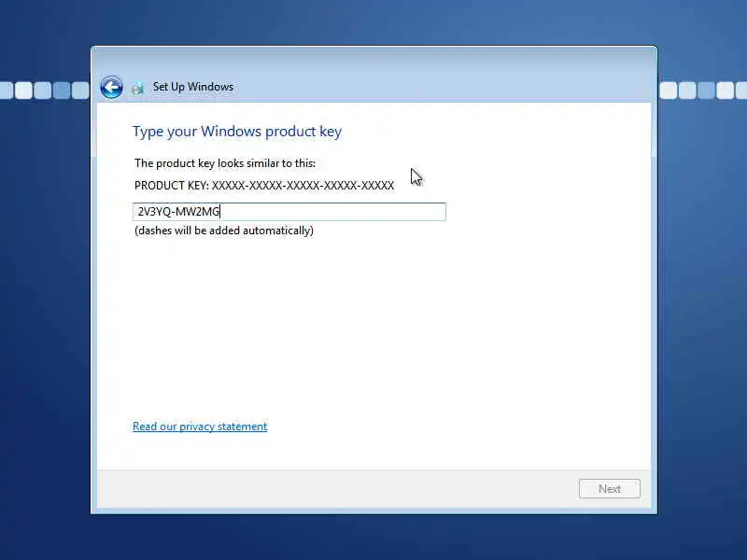The height and width of the screenshot is (560, 747).
Task: Click the Next button
Action: point(610,488)
